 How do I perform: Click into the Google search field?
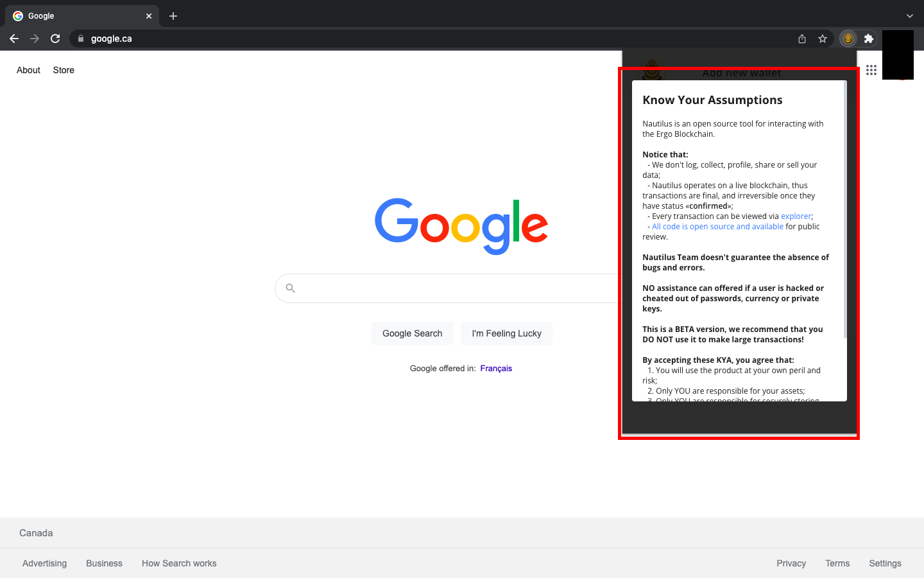pyautogui.click(x=449, y=288)
